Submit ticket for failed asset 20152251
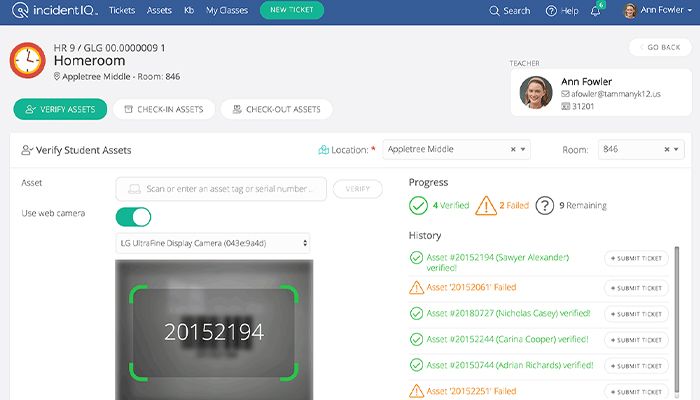The height and width of the screenshot is (400, 700). [x=636, y=392]
